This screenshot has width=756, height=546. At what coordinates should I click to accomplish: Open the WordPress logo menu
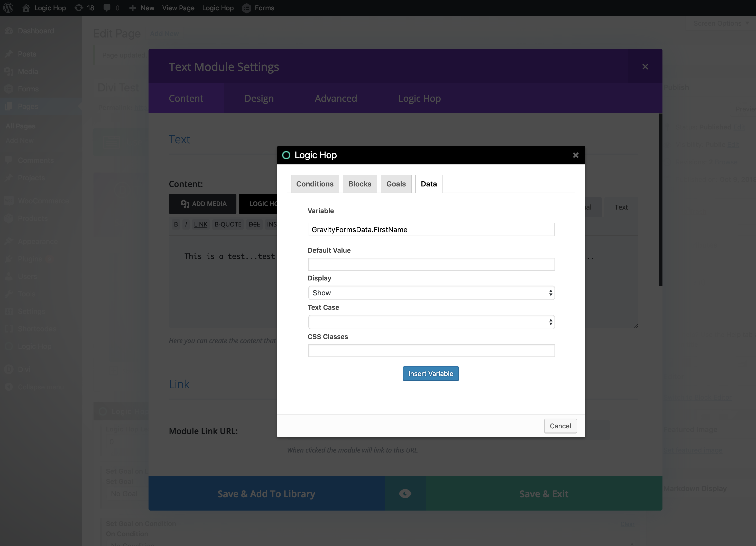coord(8,8)
